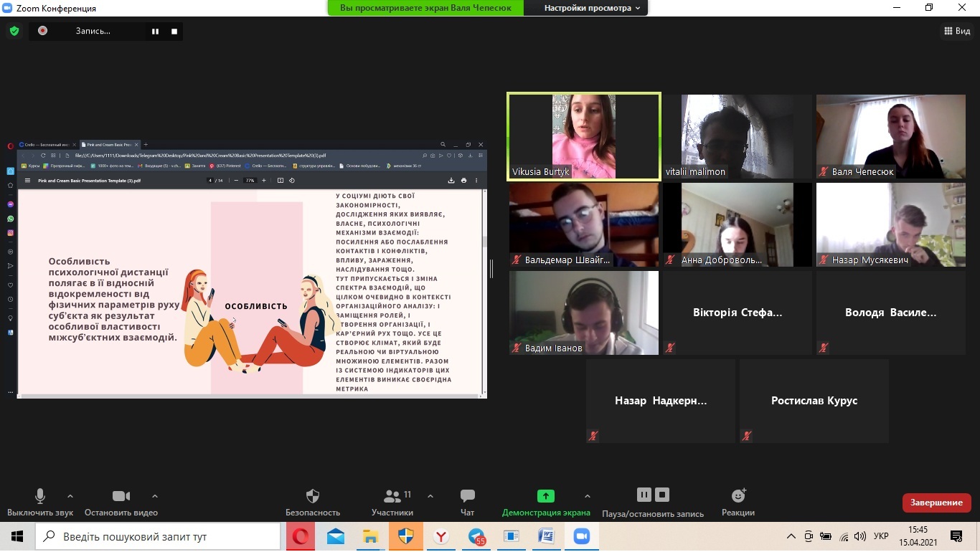980x552 pixels.
Task: Open the Chat (Чат) panel
Action: pos(467,497)
